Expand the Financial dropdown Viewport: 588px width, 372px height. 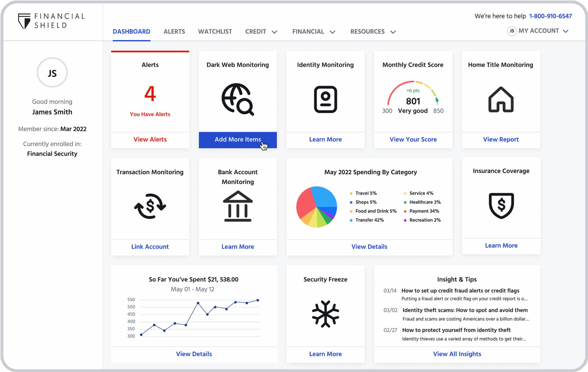tap(313, 31)
